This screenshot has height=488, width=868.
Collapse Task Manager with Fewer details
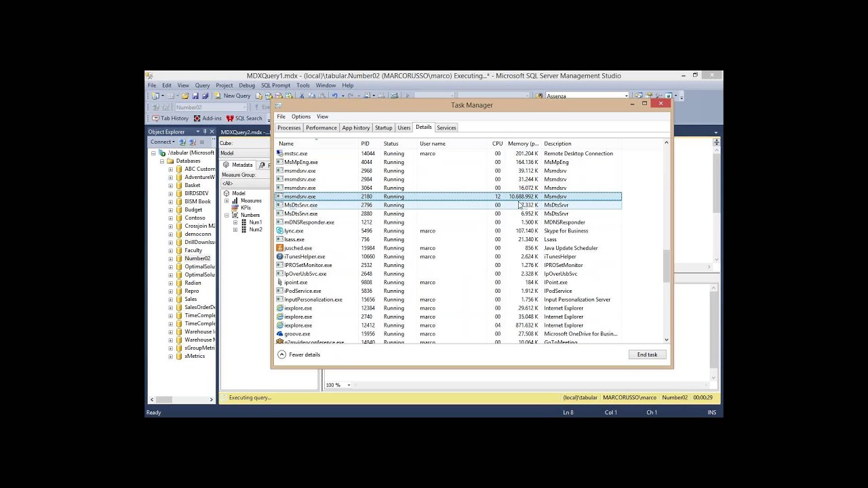[299, 354]
